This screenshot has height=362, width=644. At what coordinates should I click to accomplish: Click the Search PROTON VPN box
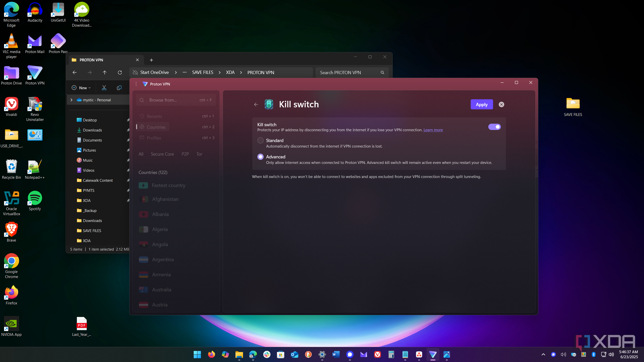(352, 72)
